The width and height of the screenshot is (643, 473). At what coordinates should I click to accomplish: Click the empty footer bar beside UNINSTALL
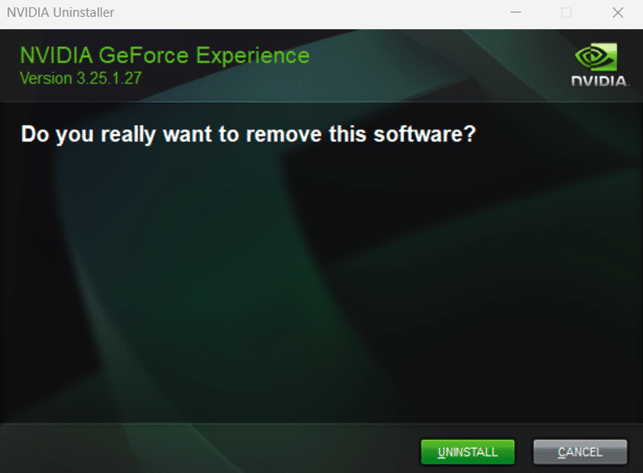(x=205, y=449)
